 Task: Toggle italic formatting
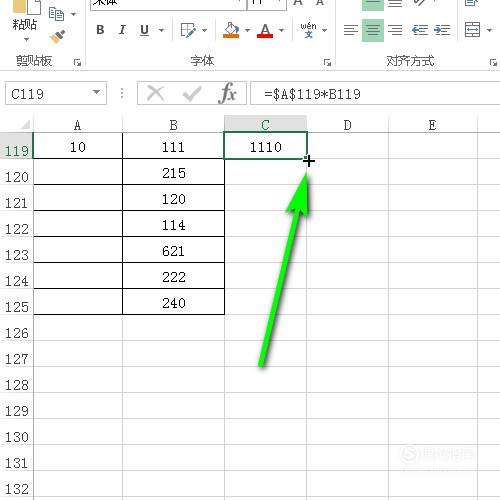pyautogui.click(x=122, y=30)
